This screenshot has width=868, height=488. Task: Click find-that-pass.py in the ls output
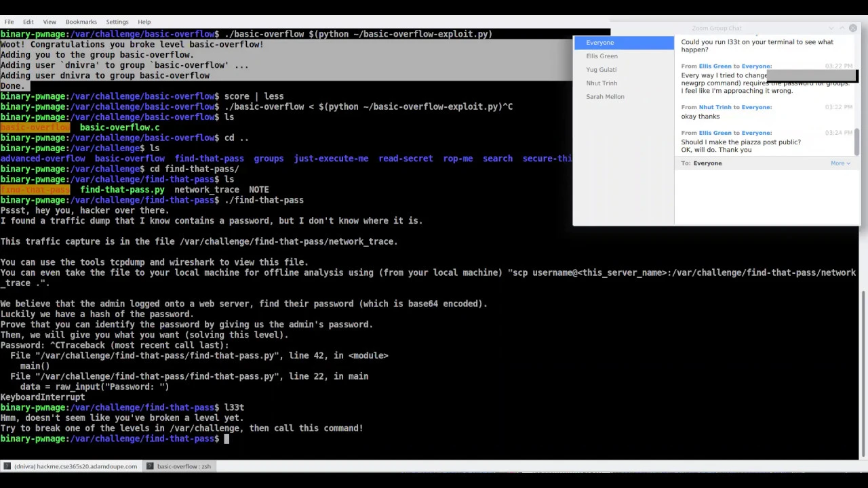(122, 190)
